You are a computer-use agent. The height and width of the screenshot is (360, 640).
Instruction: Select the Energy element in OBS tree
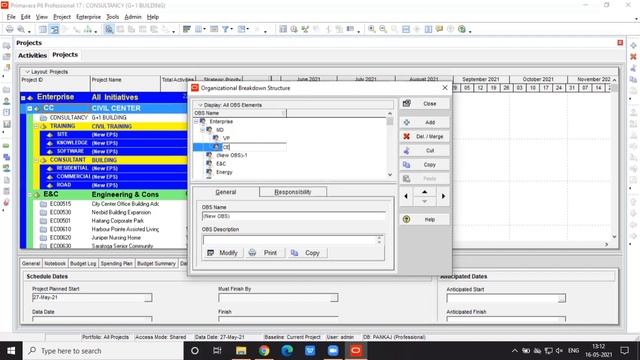224,172
